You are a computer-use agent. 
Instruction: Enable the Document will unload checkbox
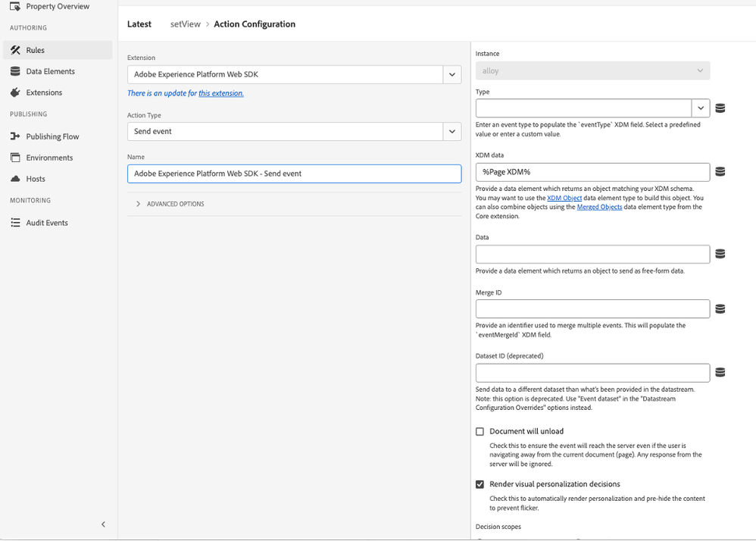coord(480,432)
